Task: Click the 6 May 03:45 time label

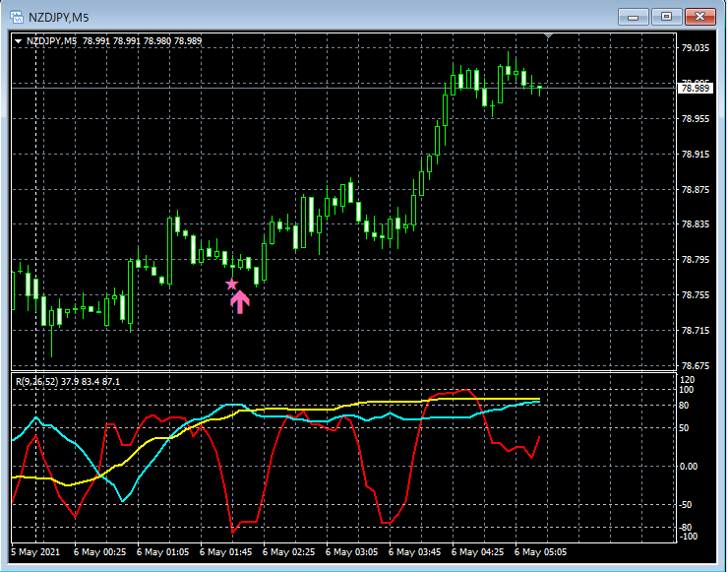Action: (x=414, y=552)
